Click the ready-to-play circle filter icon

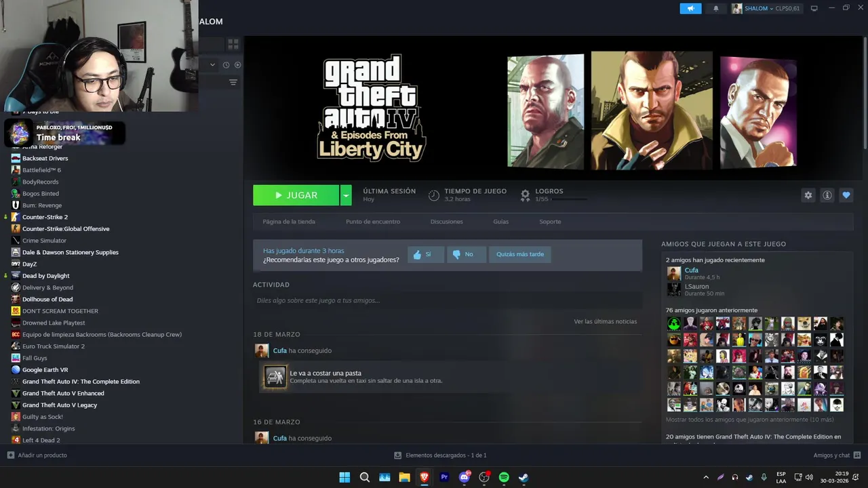pyautogui.click(x=237, y=65)
